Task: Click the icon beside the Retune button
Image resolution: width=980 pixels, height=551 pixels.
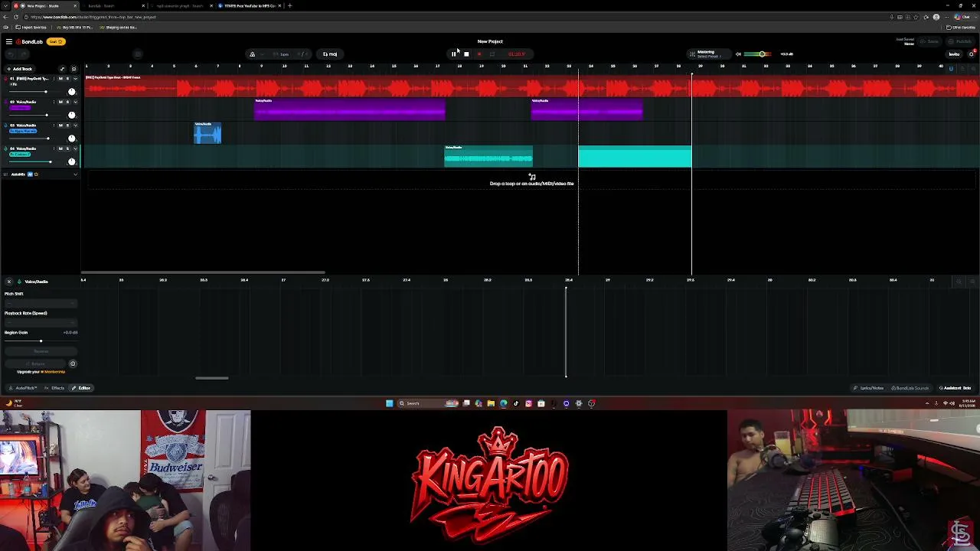Action: pyautogui.click(x=73, y=364)
